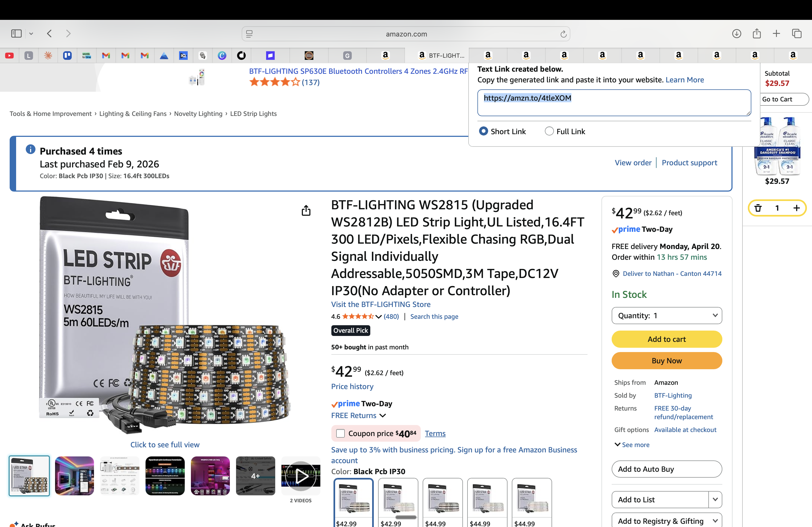Share this product via share icon
The height and width of the screenshot is (527, 812).
306,211
